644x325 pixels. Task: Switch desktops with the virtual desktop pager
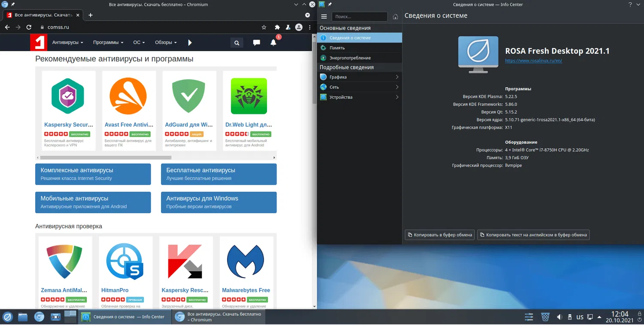[x=70, y=317]
